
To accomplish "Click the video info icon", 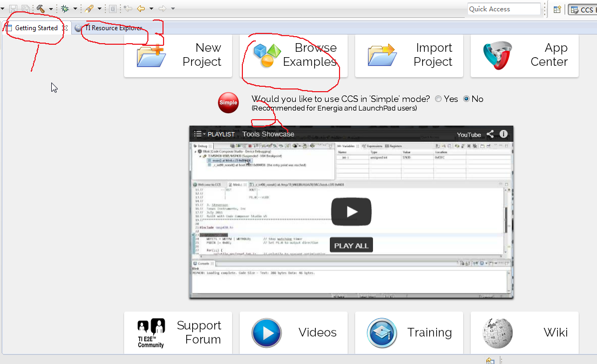I will click(x=503, y=134).
